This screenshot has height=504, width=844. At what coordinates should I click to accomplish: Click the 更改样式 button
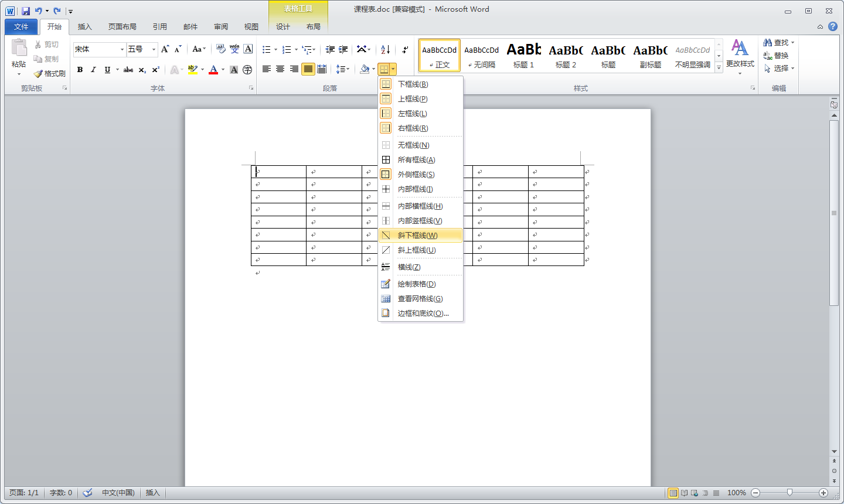[x=740, y=57]
